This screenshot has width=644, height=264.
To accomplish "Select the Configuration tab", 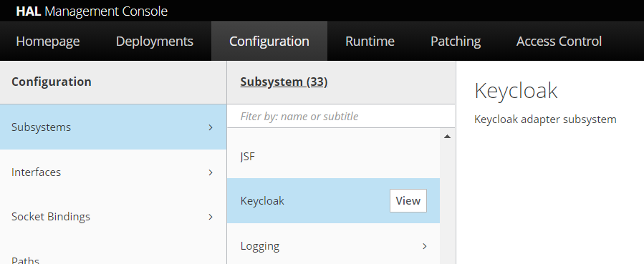I will (269, 41).
